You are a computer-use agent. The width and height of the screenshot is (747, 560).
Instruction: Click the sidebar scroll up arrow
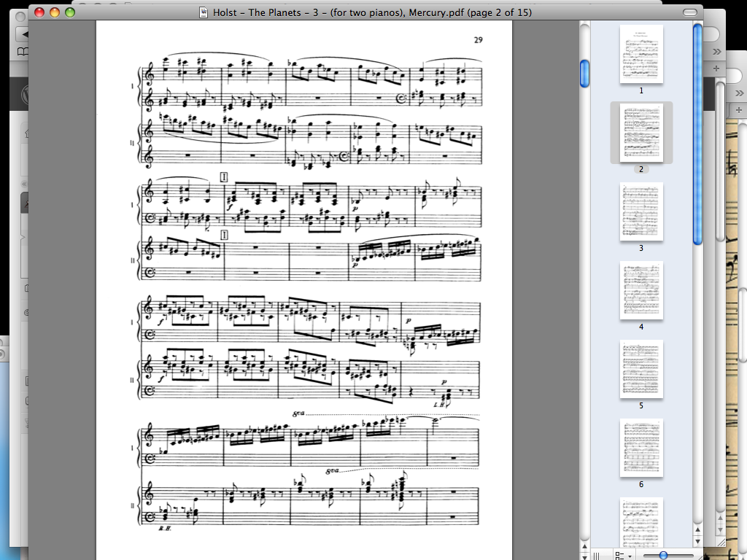(697, 529)
